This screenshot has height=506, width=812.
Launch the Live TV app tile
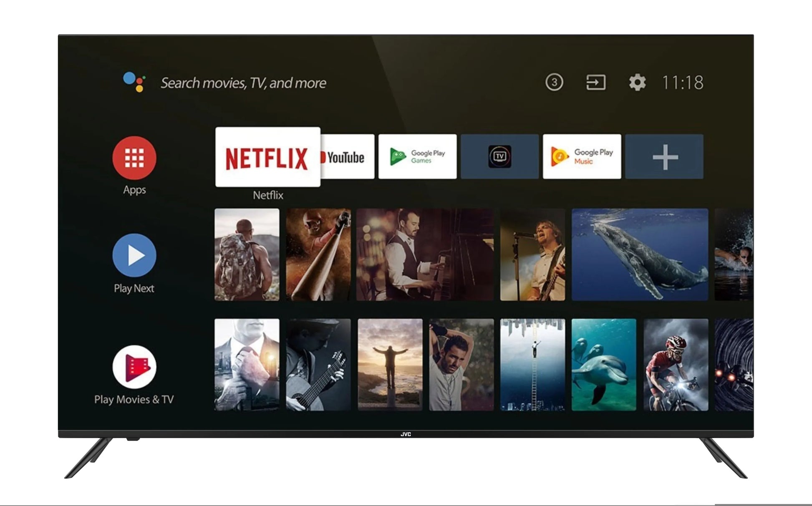point(499,156)
